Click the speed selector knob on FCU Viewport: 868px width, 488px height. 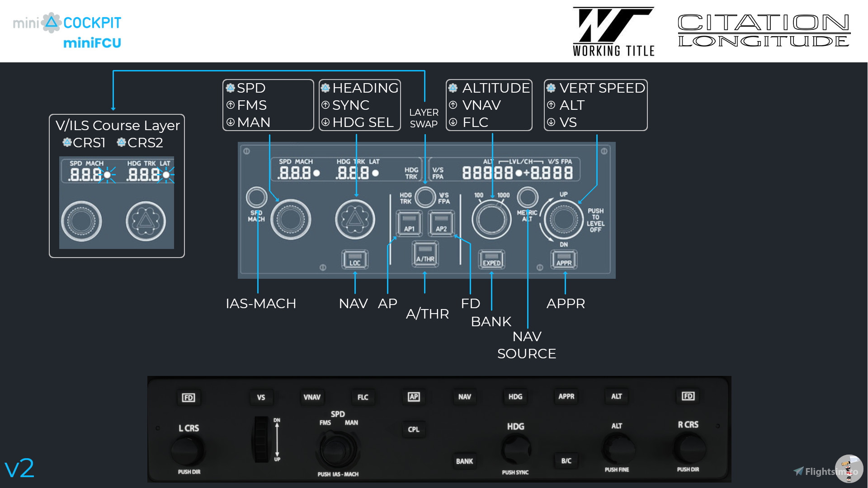click(x=291, y=219)
